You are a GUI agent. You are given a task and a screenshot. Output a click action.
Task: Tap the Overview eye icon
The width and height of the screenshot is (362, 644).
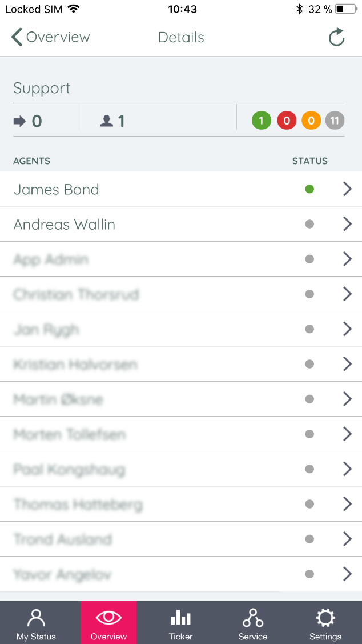click(108, 618)
